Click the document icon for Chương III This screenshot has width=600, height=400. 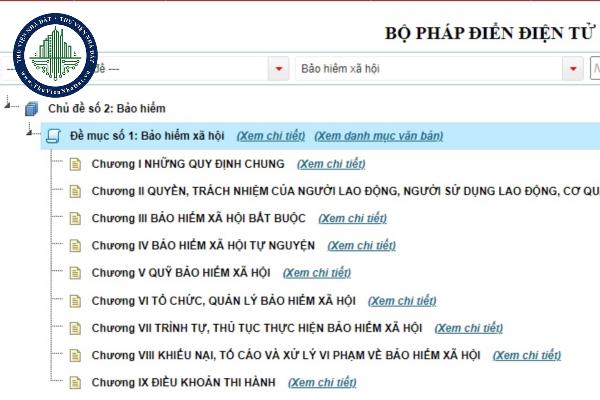pos(75,219)
